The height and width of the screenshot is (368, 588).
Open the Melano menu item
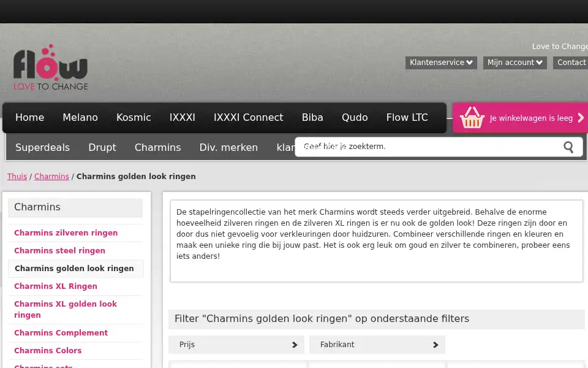(x=80, y=118)
